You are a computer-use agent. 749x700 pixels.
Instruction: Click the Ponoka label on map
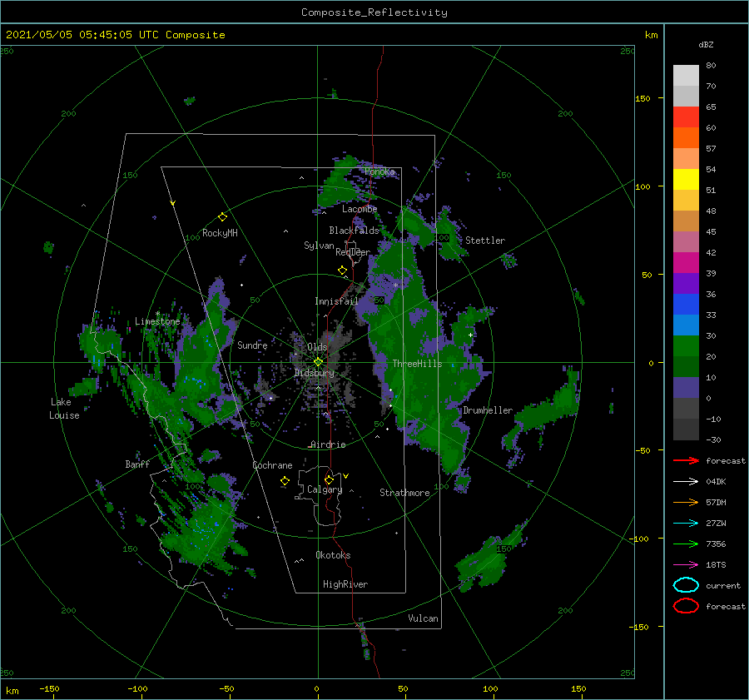click(379, 171)
